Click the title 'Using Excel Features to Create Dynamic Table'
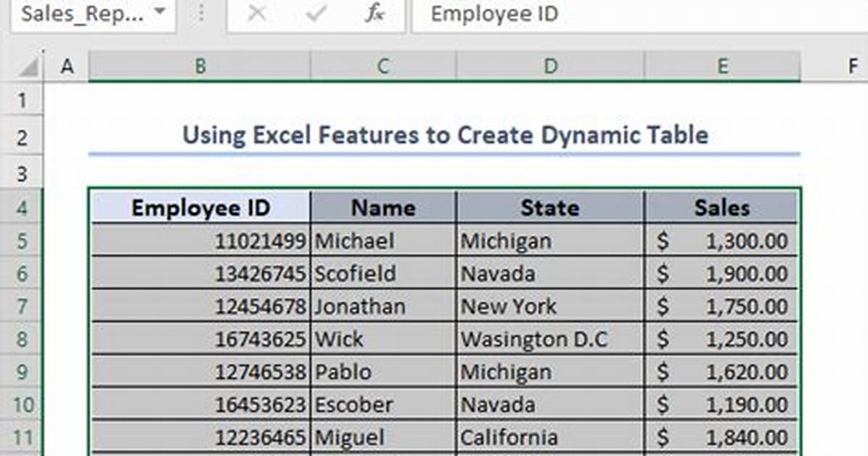The image size is (868, 456). (x=445, y=135)
